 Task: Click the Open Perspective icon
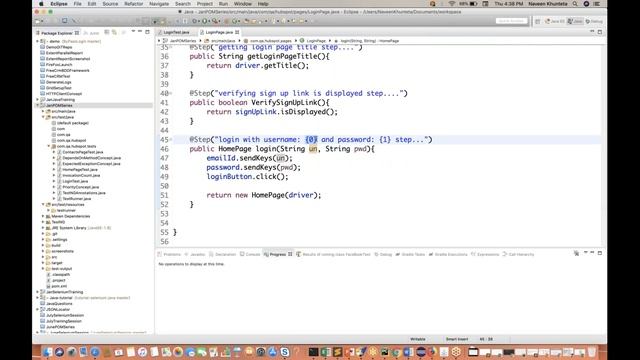538,21
